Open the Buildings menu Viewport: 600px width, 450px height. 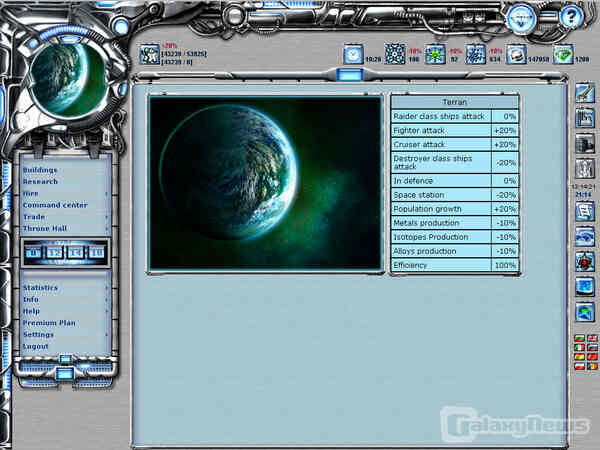tap(40, 170)
